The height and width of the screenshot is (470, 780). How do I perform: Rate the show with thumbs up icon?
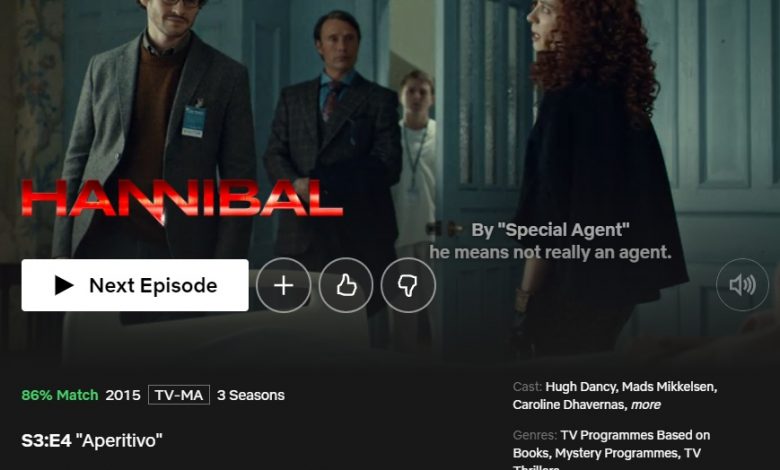click(346, 285)
